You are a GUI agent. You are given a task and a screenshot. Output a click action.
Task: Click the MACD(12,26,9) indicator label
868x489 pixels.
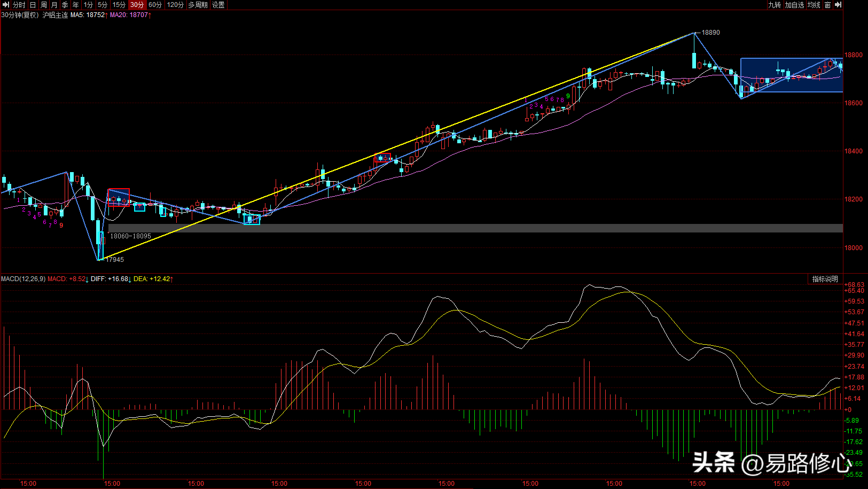(x=23, y=279)
